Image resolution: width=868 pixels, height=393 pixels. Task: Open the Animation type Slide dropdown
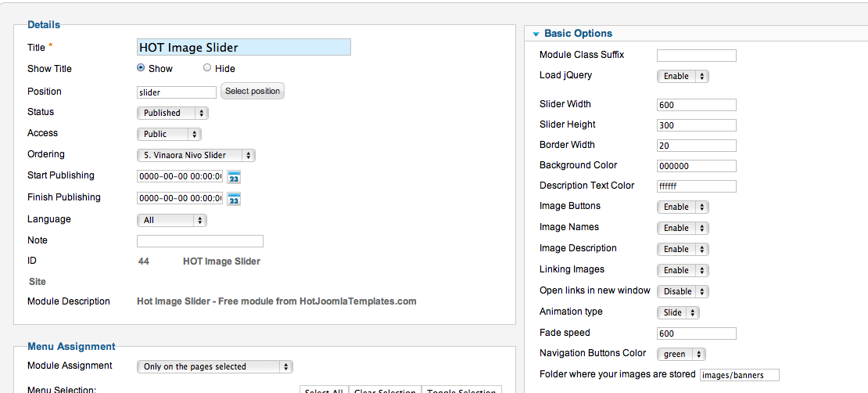click(678, 312)
